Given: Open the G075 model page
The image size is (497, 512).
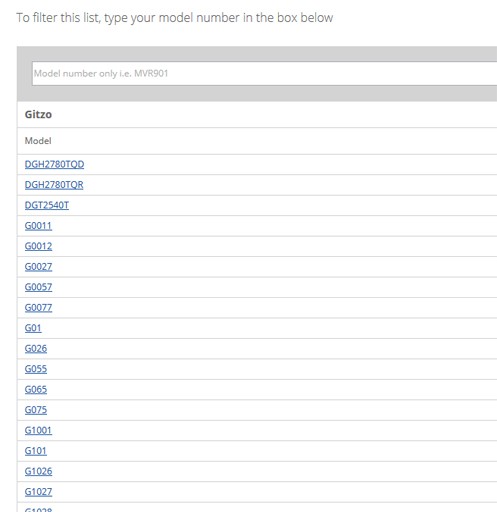Looking at the screenshot, I should (36, 410).
